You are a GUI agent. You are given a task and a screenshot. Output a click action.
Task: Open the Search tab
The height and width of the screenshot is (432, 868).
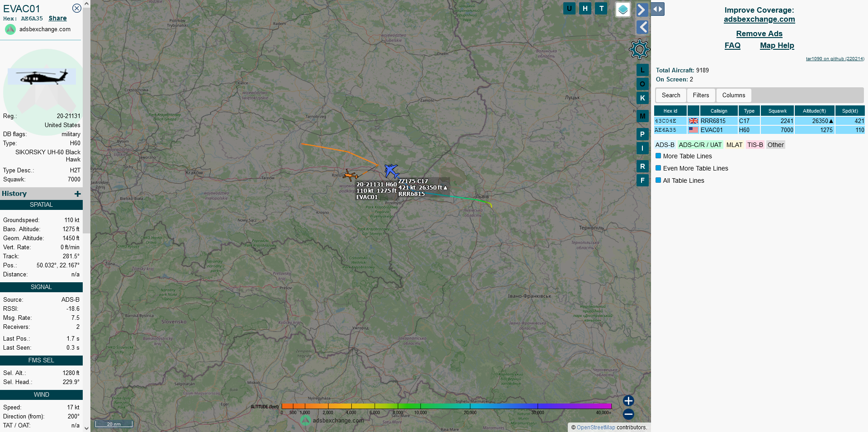pos(671,95)
